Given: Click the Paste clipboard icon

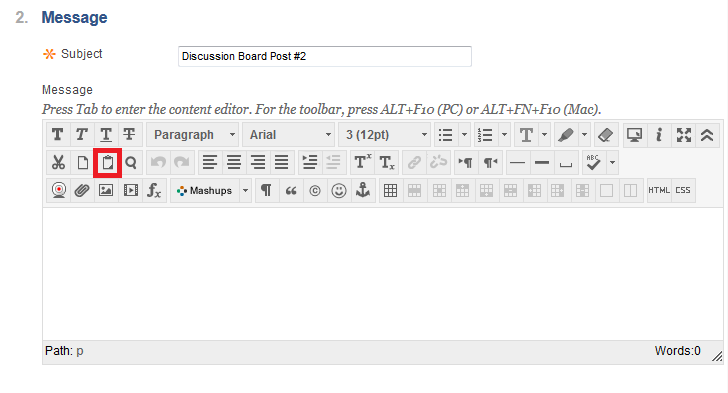Looking at the screenshot, I should (x=108, y=163).
